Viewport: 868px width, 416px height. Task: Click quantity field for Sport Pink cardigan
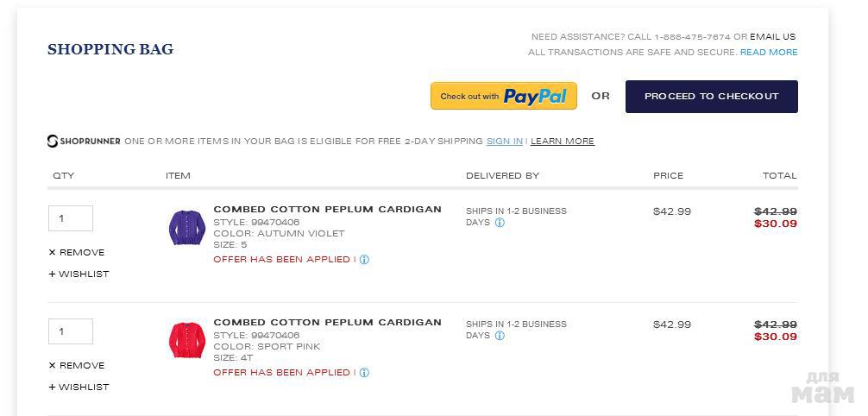coord(71,331)
